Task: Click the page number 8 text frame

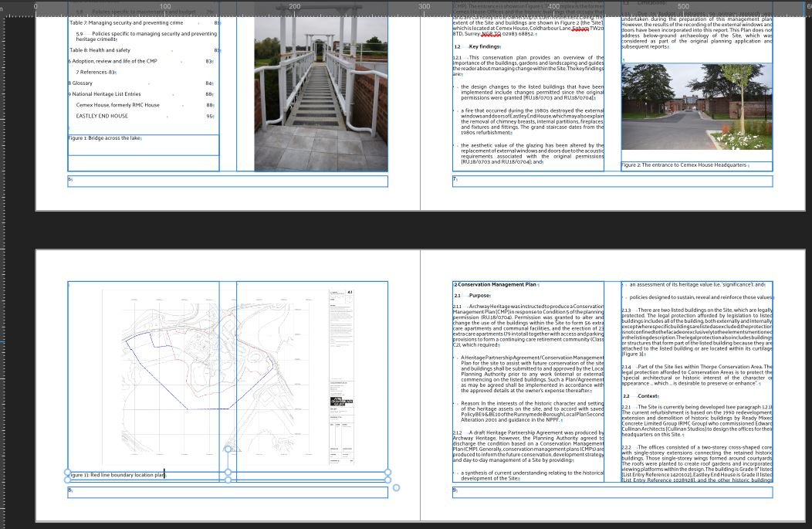Action: click(x=228, y=492)
